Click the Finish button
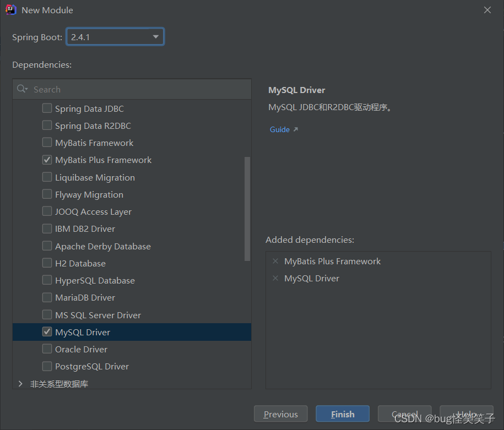The width and height of the screenshot is (504, 430). coord(343,414)
